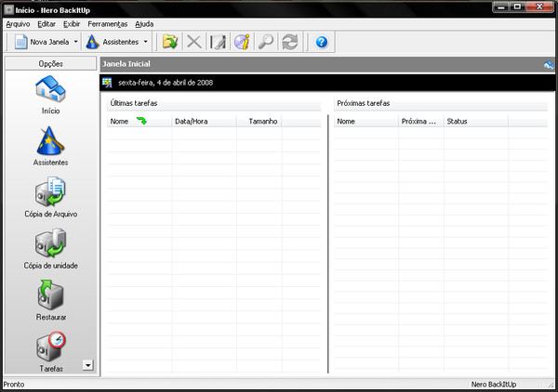Open the Tarefas scheduled jobs icon
This screenshot has width=558, height=392.
50,346
